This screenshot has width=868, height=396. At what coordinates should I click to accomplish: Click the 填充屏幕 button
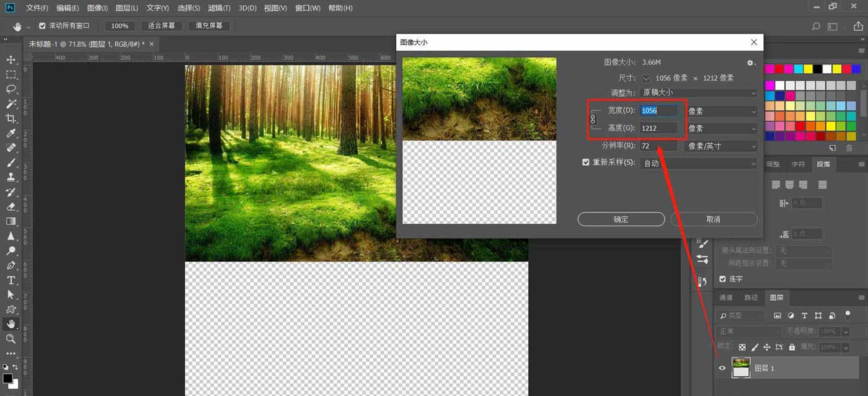point(210,26)
